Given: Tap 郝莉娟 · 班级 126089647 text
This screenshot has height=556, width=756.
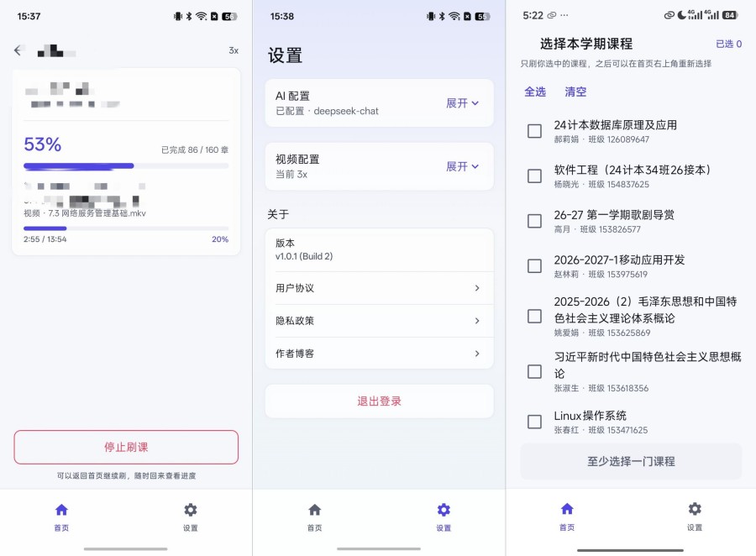Looking at the screenshot, I should pyautogui.click(x=601, y=139).
